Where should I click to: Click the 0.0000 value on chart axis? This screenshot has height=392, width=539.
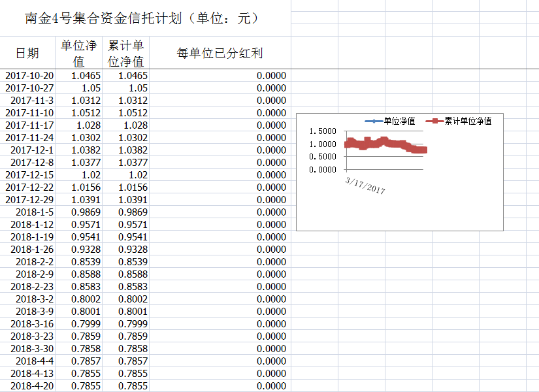click(x=322, y=169)
